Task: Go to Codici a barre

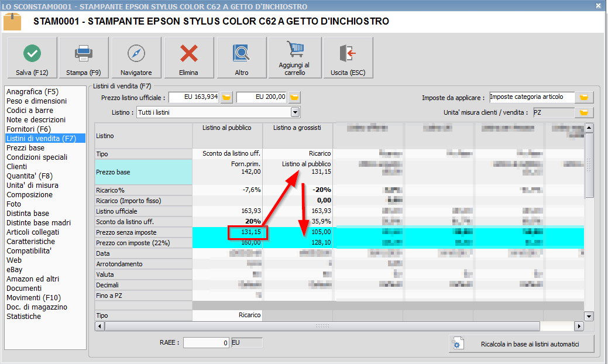Action: click(30, 111)
